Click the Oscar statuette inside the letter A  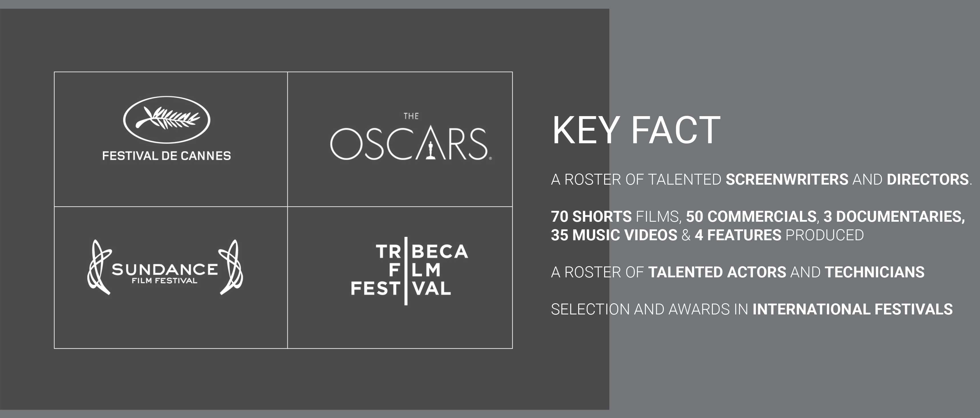coord(430,150)
